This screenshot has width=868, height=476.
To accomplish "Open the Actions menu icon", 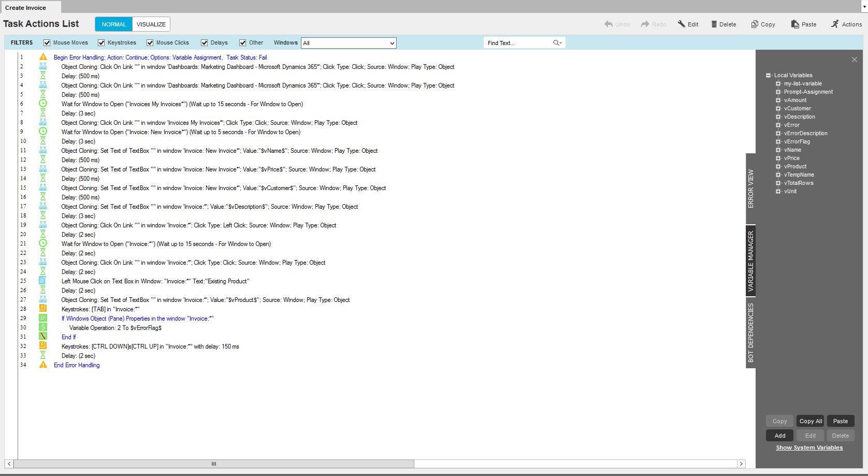I will point(835,24).
